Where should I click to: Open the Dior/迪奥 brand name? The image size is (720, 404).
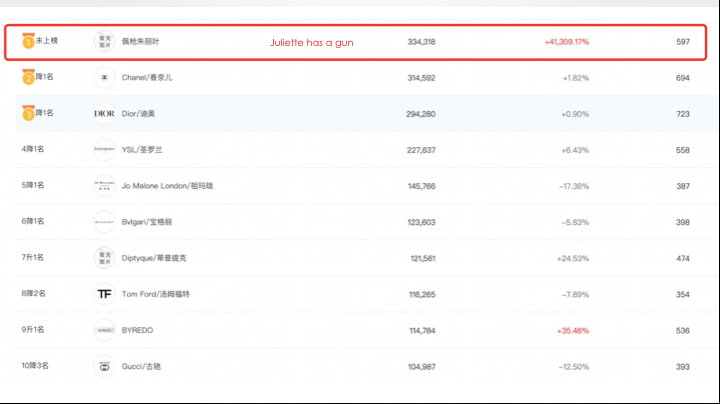(138, 113)
